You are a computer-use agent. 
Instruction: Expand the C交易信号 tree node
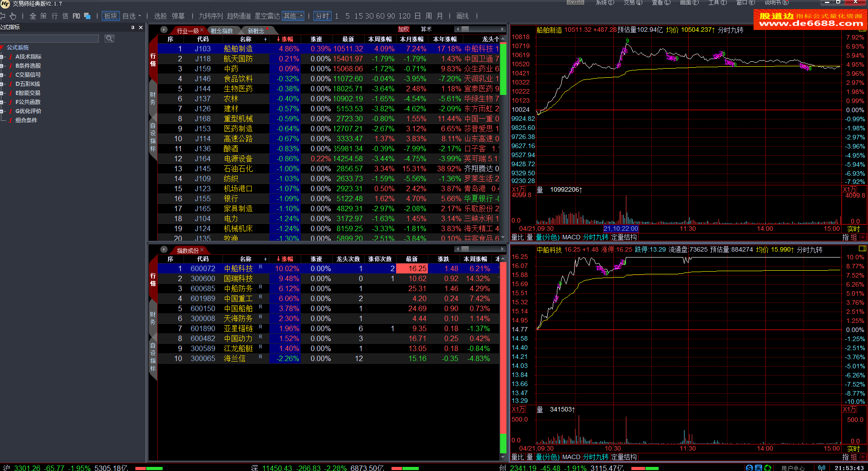(x=2, y=75)
